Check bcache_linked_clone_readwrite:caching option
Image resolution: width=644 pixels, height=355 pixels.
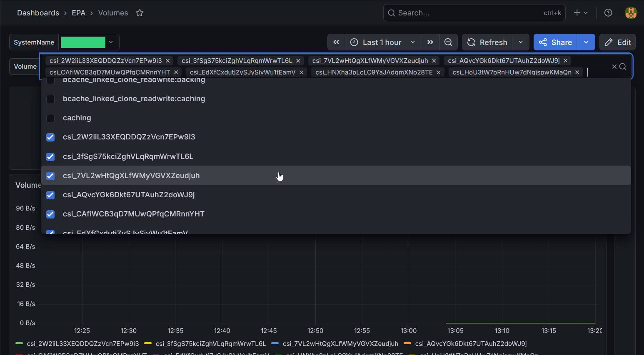coord(50,99)
